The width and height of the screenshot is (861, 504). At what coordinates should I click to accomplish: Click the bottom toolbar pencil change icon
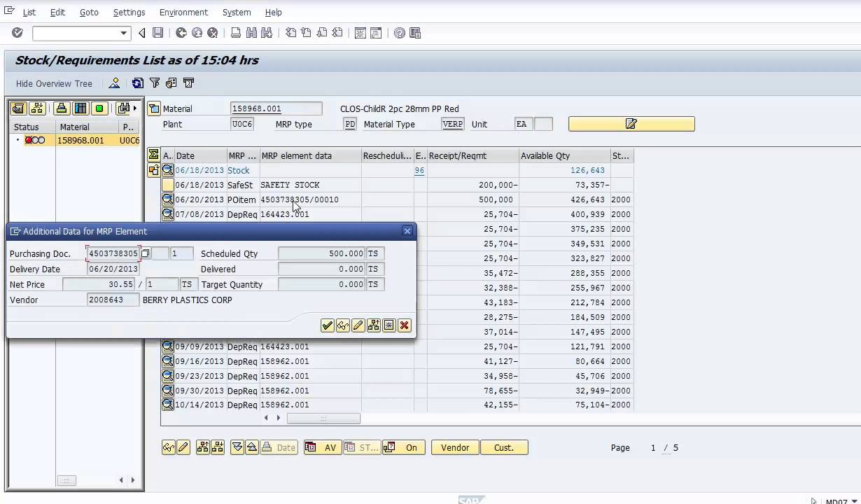[183, 447]
